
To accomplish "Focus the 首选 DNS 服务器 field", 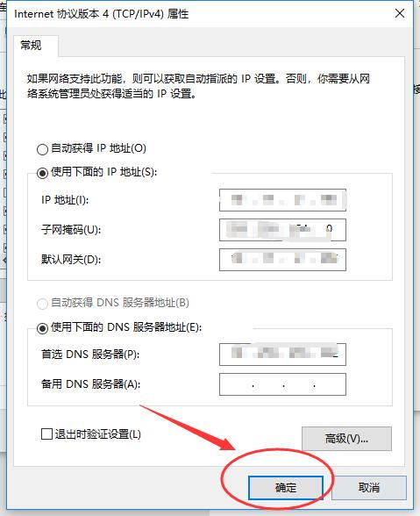I will [x=282, y=355].
